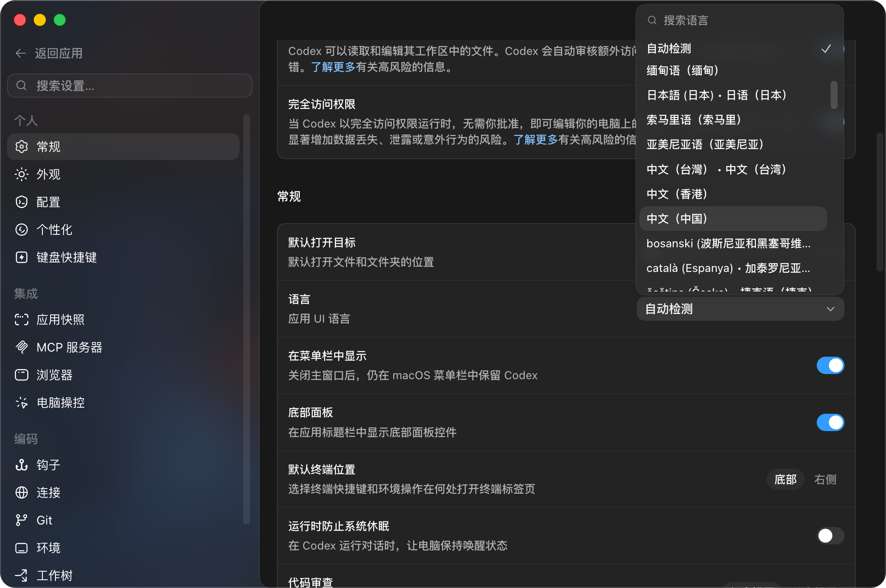This screenshot has width=886, height=588.
Task: Click the sun icon beside 外观
Action: tap(21, 174)
